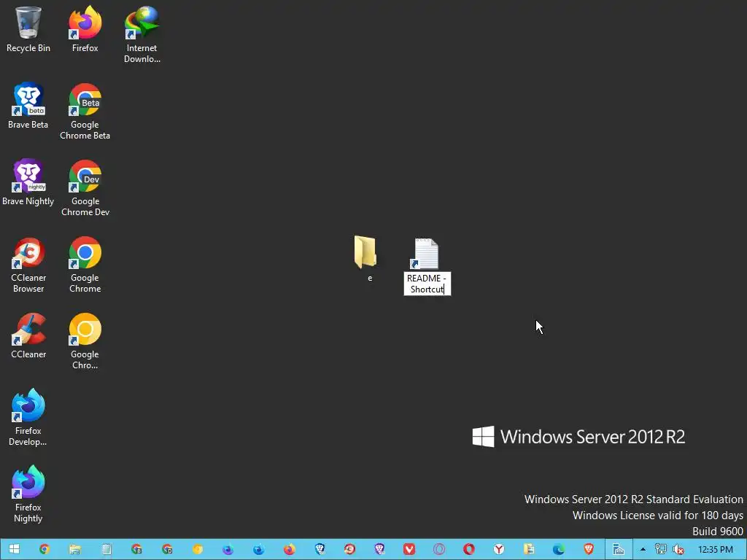Click the 12:35 PM taskbar clock
The image size is (747, 560).
click(x=715, y=550)
